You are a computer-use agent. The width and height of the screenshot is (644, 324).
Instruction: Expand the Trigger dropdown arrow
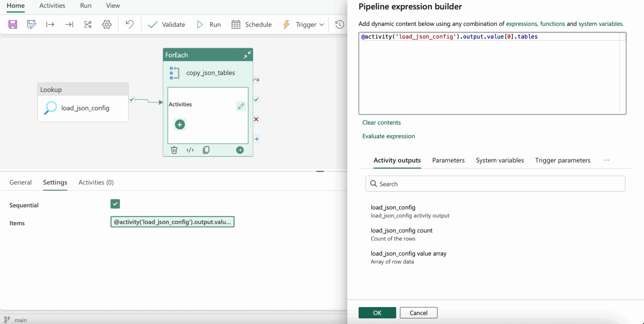[322, 25]
